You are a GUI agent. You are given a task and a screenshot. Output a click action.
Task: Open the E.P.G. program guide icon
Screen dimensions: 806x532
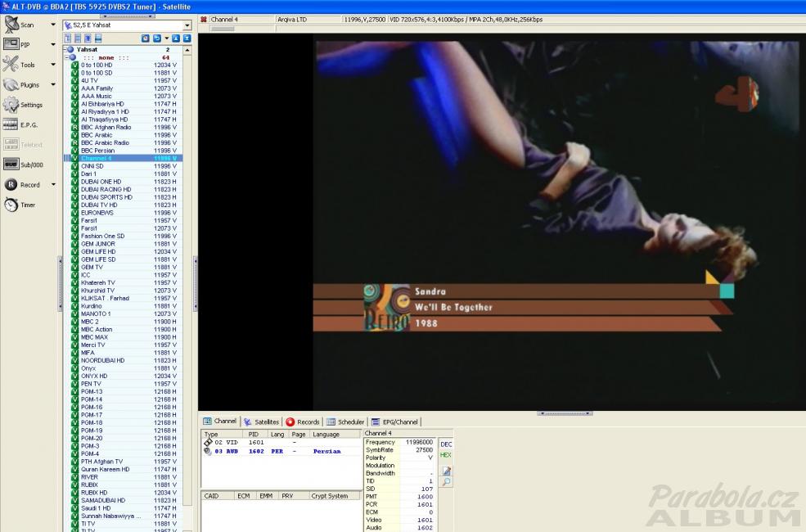coord(11,125)
